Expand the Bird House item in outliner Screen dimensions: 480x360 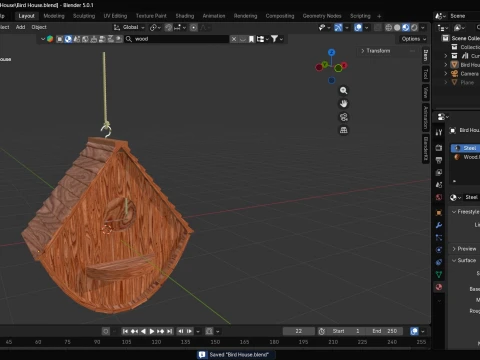pos(446,65)
